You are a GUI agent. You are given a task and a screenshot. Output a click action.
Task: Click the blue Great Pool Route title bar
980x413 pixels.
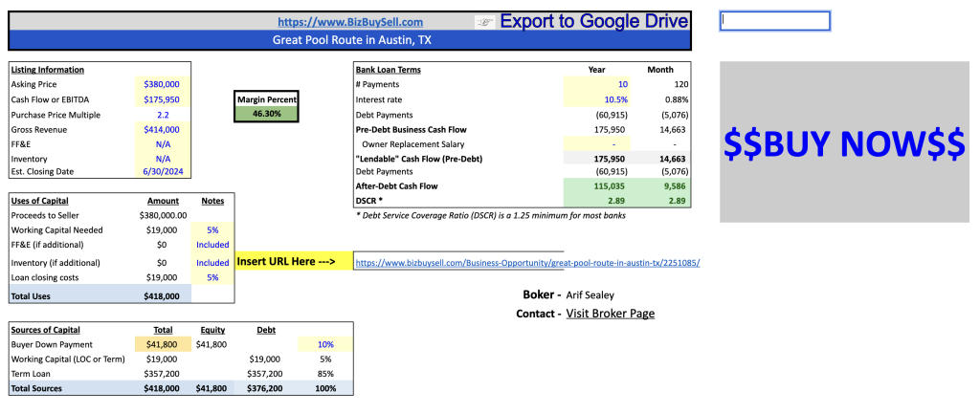348,40
